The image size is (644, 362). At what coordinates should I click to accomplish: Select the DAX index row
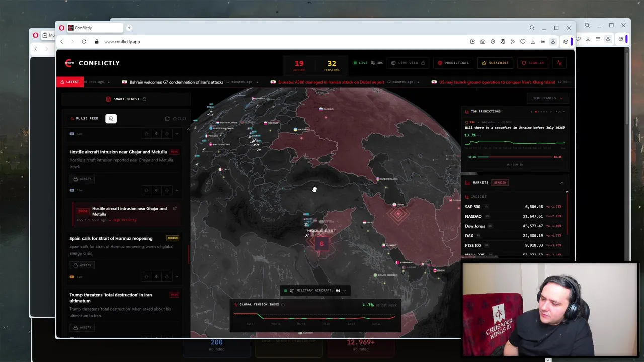pyautogui.click(x=513, y=236)
